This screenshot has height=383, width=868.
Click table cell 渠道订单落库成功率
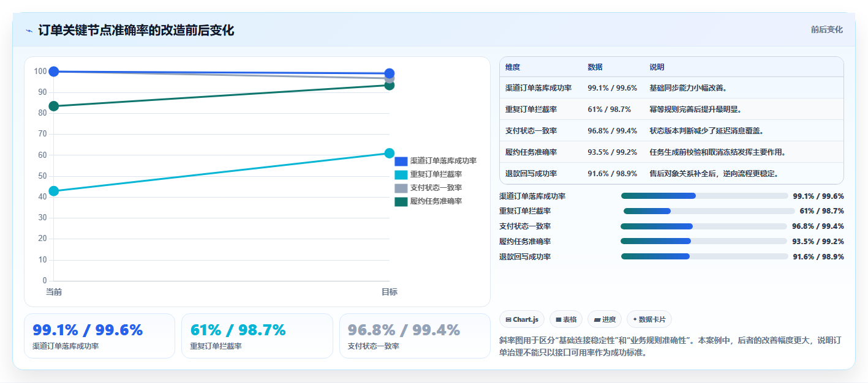[x=538, y=88]
